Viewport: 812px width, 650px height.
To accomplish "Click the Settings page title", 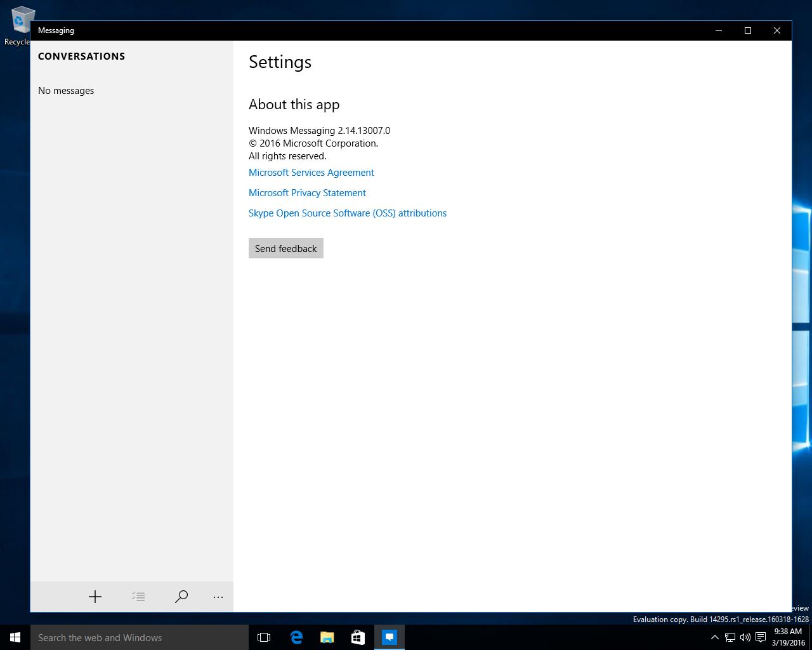I will [x=280, y=62].
